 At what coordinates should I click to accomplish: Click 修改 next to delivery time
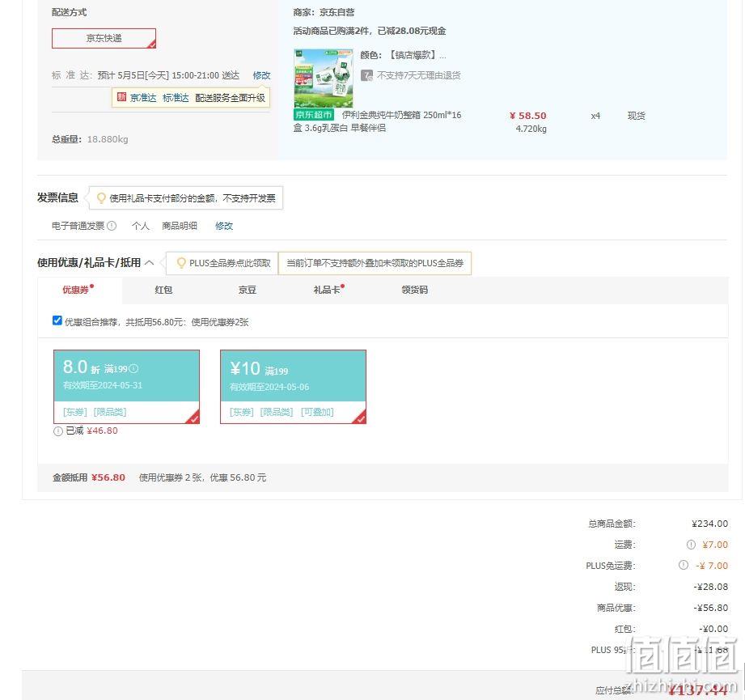(261, 75)
